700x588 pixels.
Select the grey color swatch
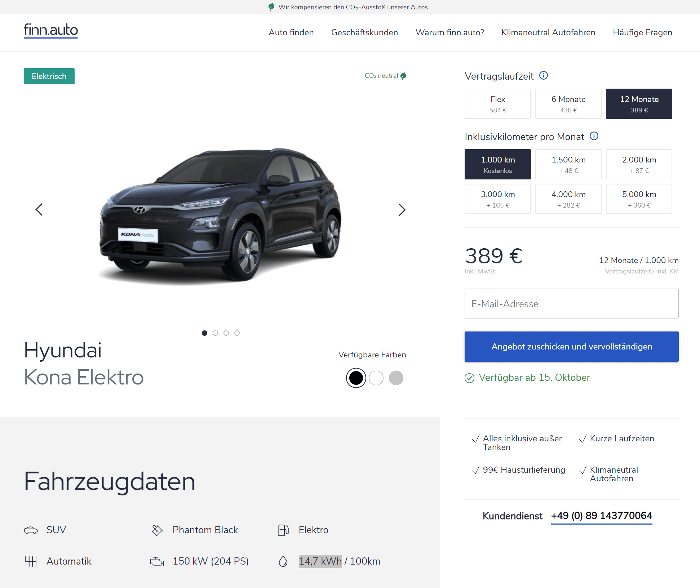tap(396, 378)
